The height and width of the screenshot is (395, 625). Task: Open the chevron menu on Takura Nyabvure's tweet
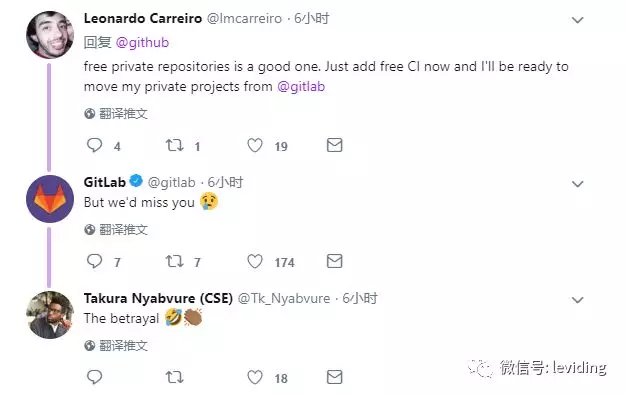tap(578, 299)
